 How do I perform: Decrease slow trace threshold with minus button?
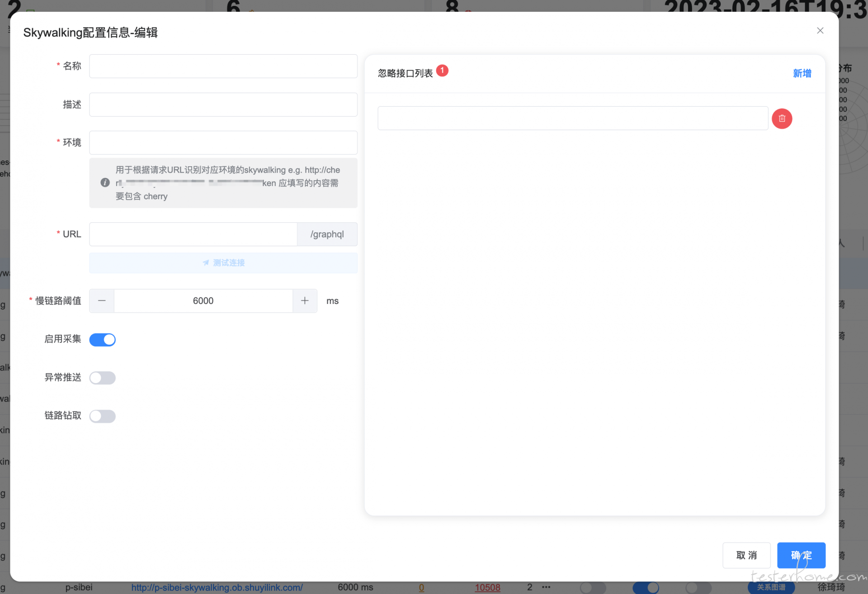(102, 301)
